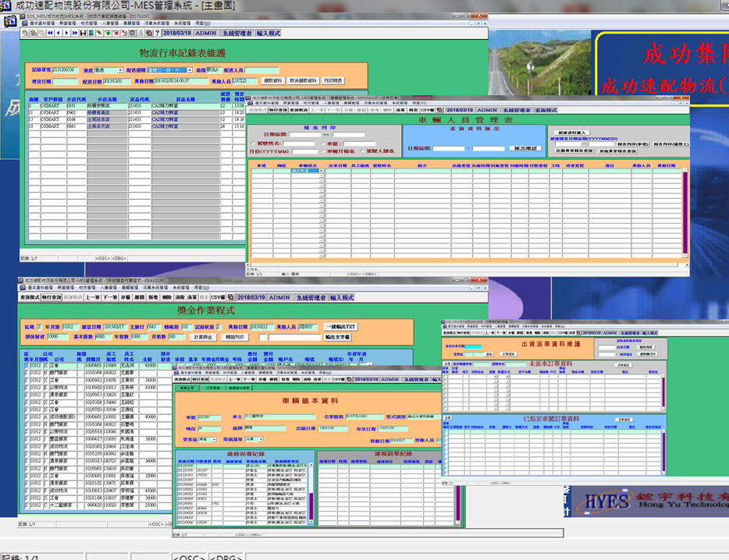729x560 pixels.
Task: Click red window icon left of help icon
Action: click(149, 33)
